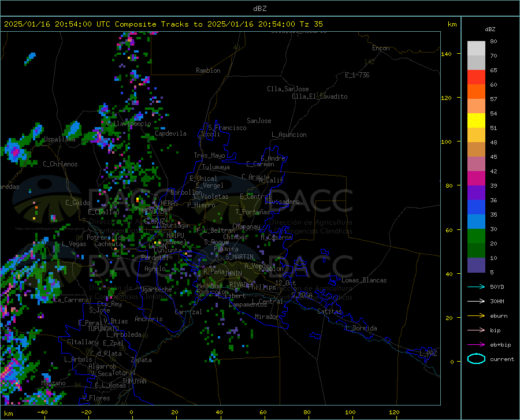This screenshot has height=420, width=520.
Task: Click the L_Dormida map label
Action: [361, 328]
